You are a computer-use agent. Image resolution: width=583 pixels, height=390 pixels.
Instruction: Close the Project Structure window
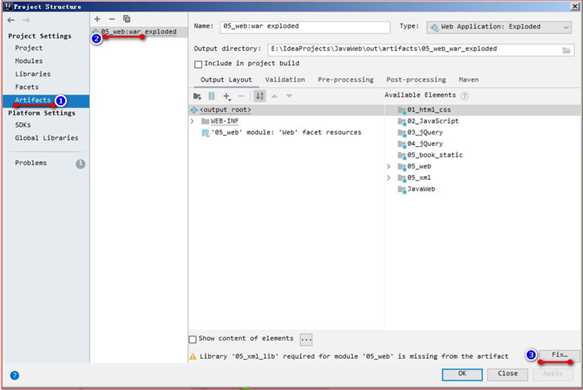point(576,6)
